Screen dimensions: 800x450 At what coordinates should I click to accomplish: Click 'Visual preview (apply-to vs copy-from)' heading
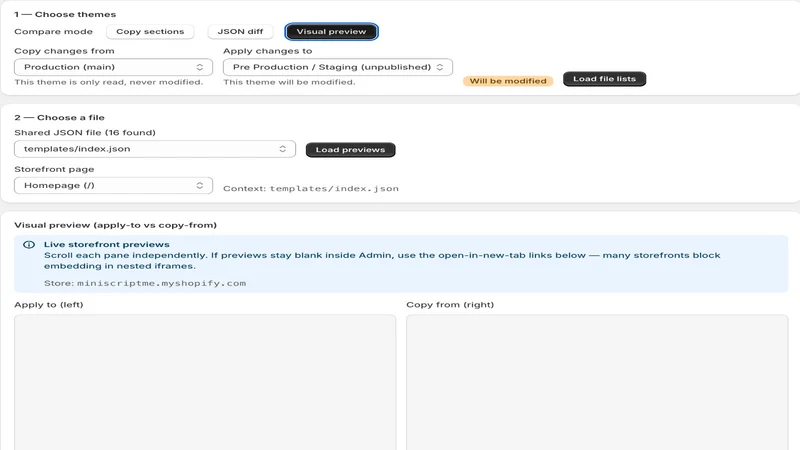point(115,225)
